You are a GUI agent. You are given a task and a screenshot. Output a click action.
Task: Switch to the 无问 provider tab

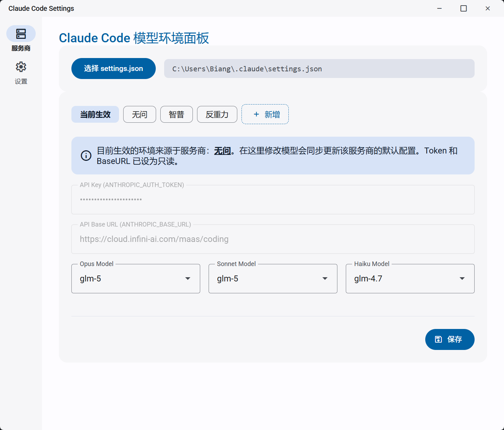140,114
